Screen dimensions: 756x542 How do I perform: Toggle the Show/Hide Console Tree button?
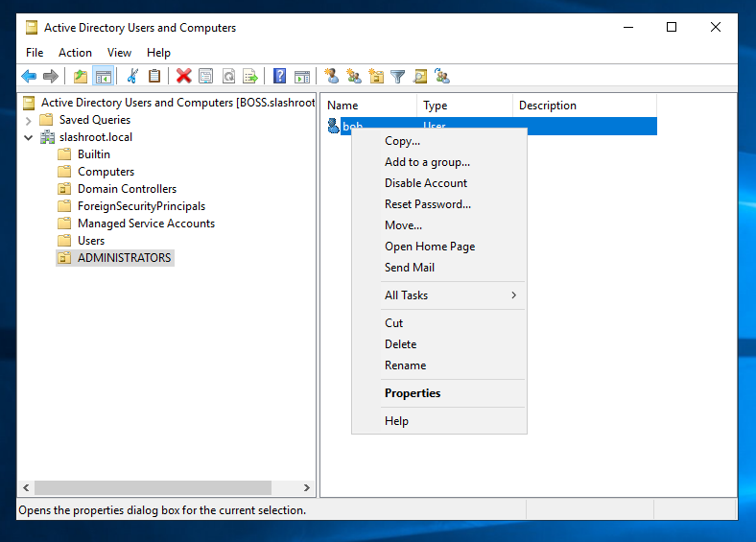103,77
